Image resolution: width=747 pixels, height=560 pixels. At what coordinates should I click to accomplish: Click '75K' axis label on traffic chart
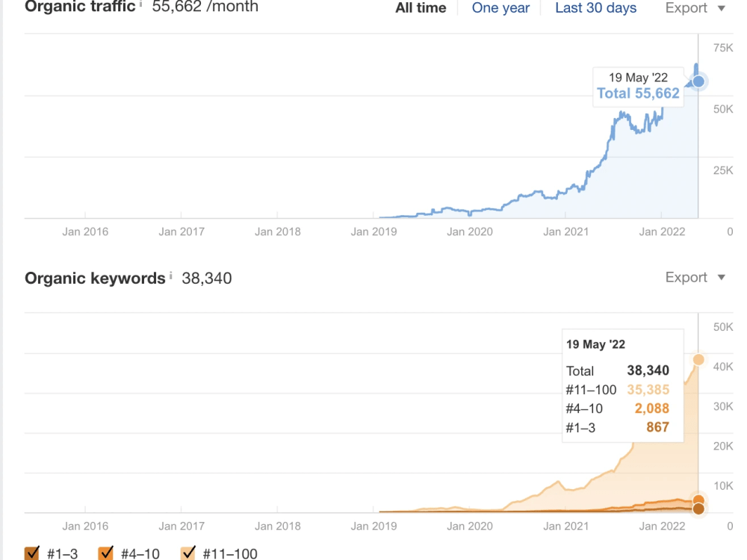[x=722, y=48]
